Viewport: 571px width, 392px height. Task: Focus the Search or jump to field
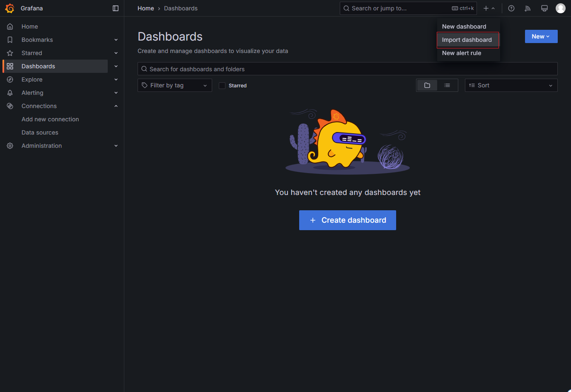(408, 8)
